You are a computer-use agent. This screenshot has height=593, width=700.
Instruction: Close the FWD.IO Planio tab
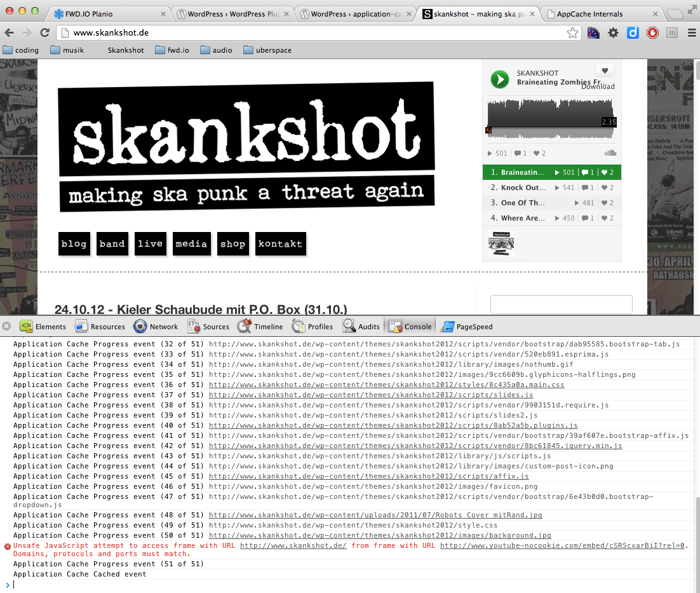[x=163, y=14]
